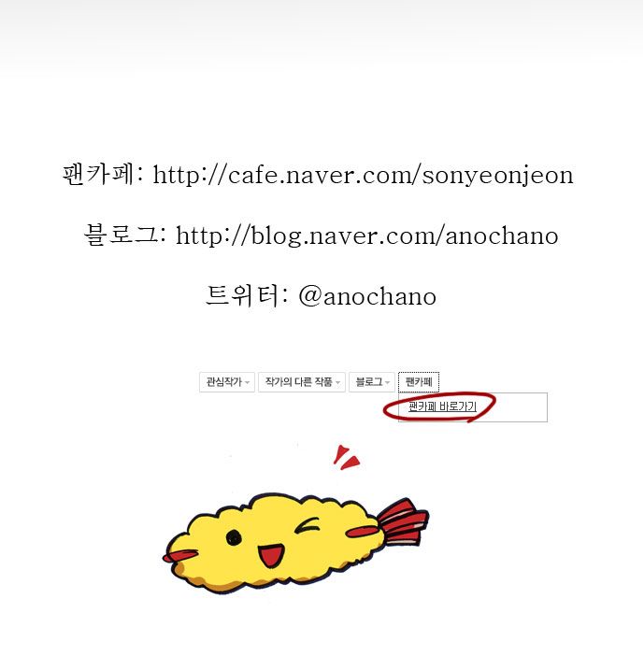644x670 pixels.
Task: Click the @anochano Twitter handle
Action: [367, 296]
